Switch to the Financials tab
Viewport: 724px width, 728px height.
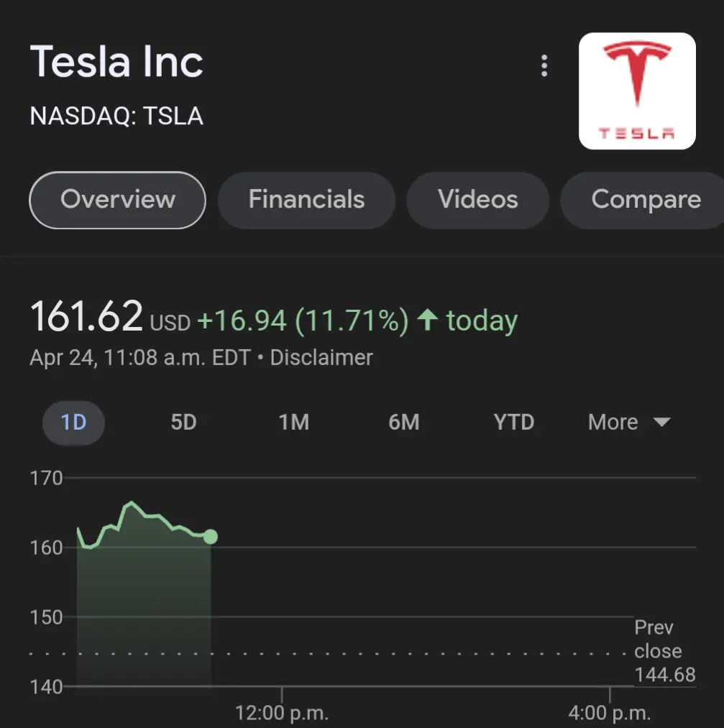(306, 200)
